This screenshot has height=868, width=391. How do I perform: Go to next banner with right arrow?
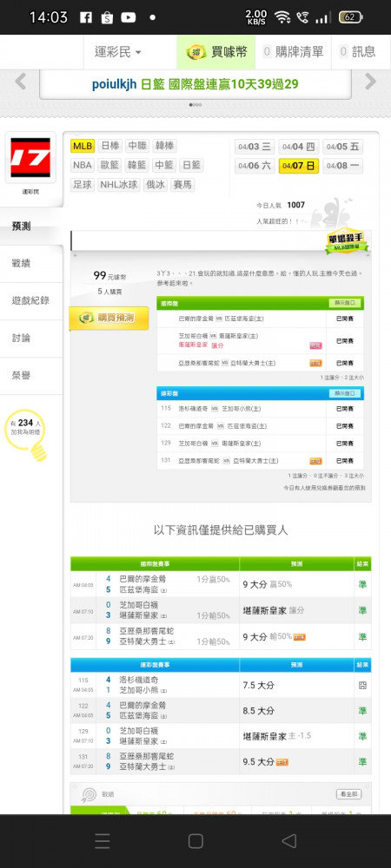pyautogui.click(x=370, y=82)
